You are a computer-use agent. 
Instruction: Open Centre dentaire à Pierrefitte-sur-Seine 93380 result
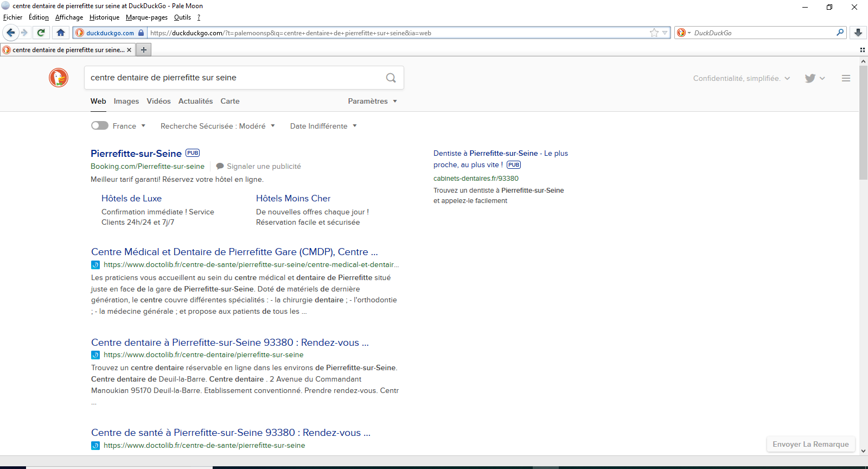(230, 343)
